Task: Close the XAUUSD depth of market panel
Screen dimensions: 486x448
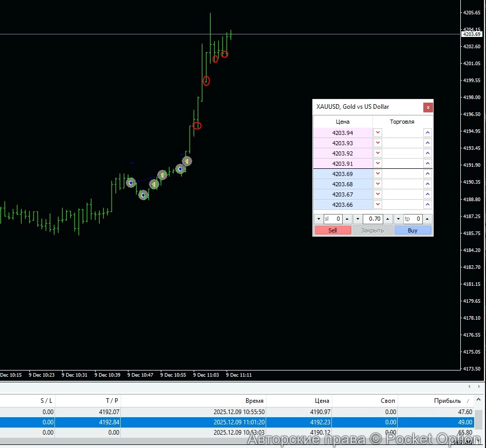Action: 428,107
